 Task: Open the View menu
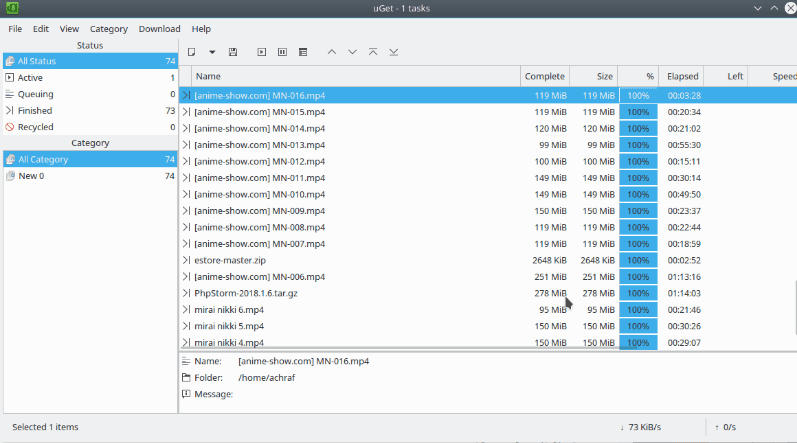point(69,29)
